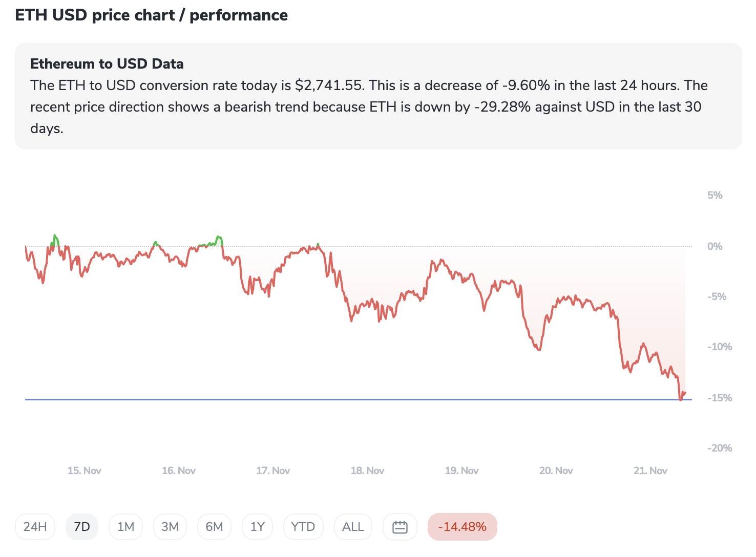Image resolution: width=756 pixels, height=557 pixels.
Task: Show the 1Y price history
Action: 258,527
